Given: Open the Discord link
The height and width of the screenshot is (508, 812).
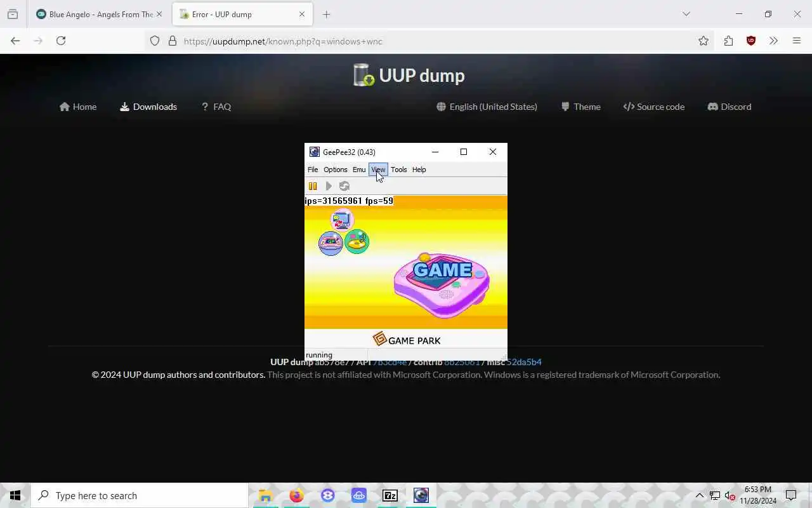Looking at the screenshot, I should pos(730,107).
